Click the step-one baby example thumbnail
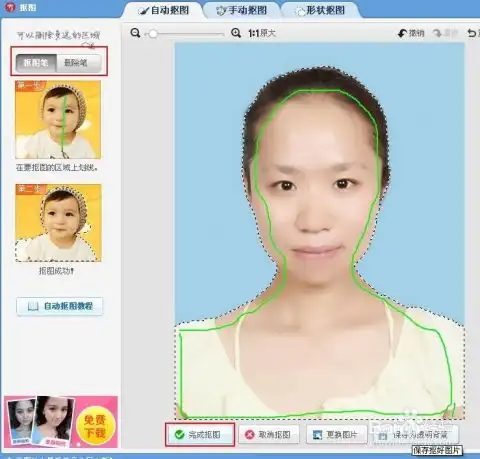 58,120
